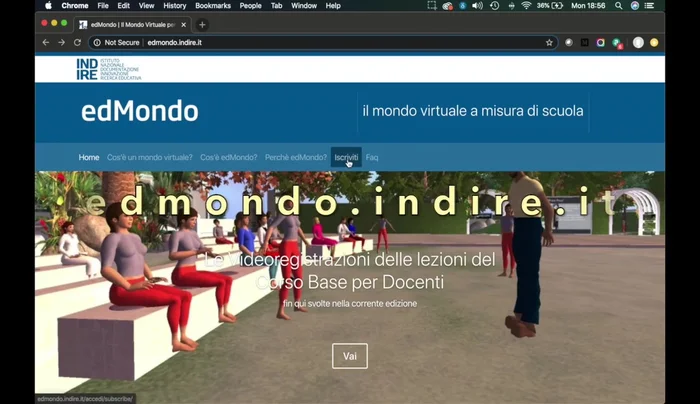The width and height of the screenshot is (700, 404).
Task: Select the edMondo browser tab
Action: [133, 25]
